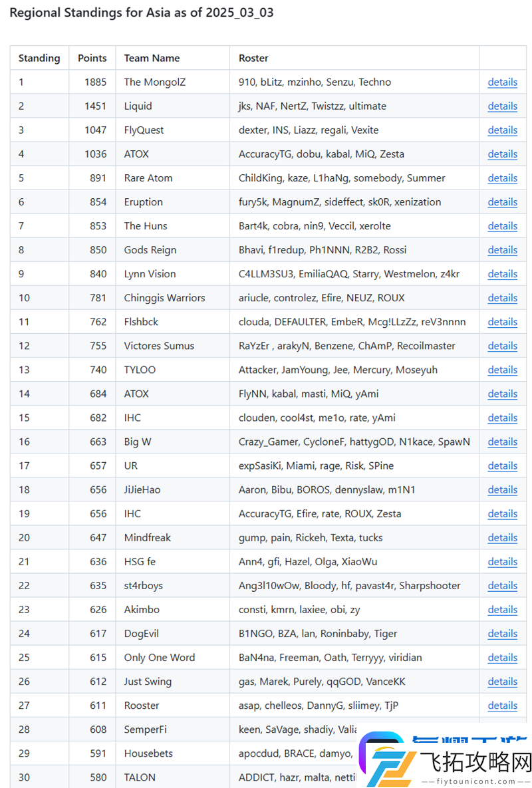The height and width of the screenshot is (788, 532).
Task: Click the details link for Flshbck
Action: tap(502, 322)
